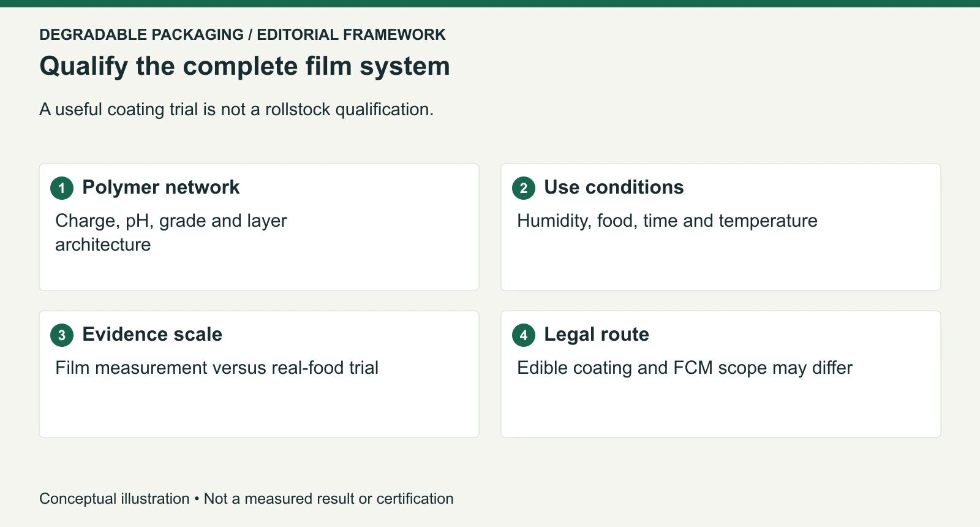Click "Film measurement versus real-food trial" description
The image size is (980, 527).
tap(217, 368)
